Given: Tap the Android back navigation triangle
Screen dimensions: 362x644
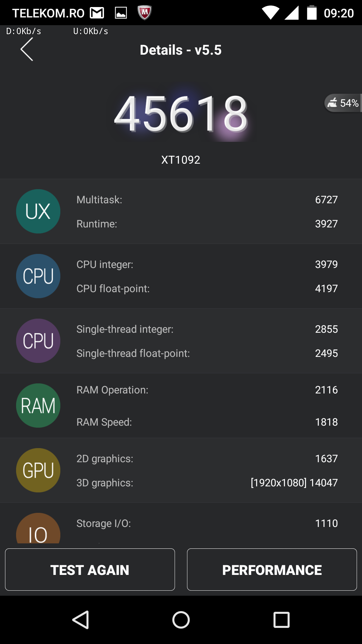Looking at the screenshot, I should pos(81,620).
